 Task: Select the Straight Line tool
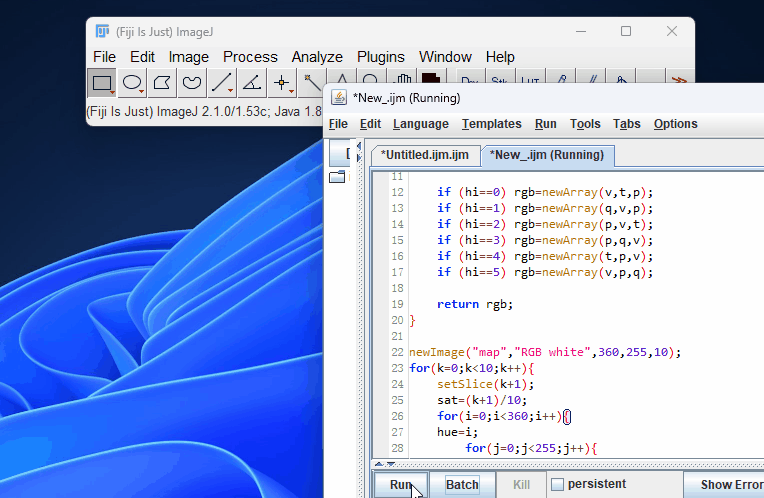[x=222, y=83]
